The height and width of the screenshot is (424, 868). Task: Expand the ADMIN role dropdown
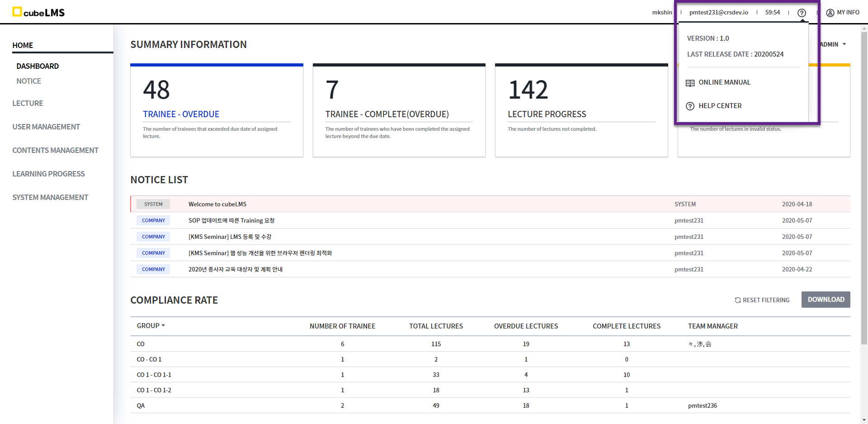[x=844, y=44]
